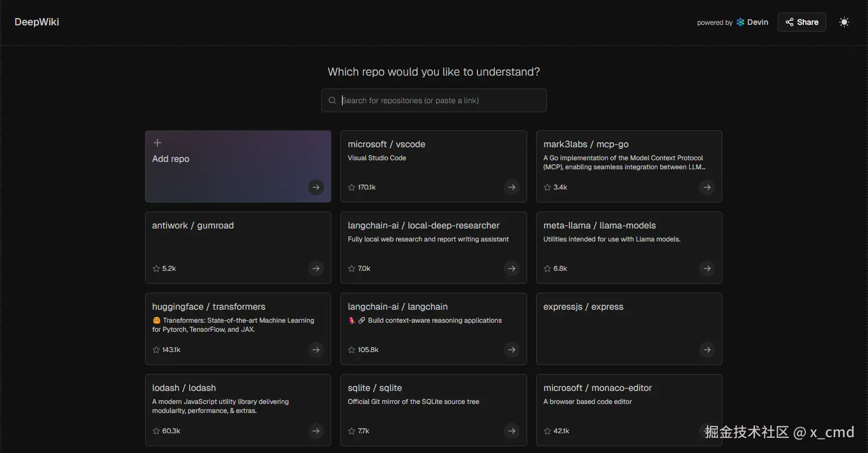The width and height of the screenshot is (868, 453).
Task: Open the microsoft / vscode repo title
Action: (x=387, y=144)
